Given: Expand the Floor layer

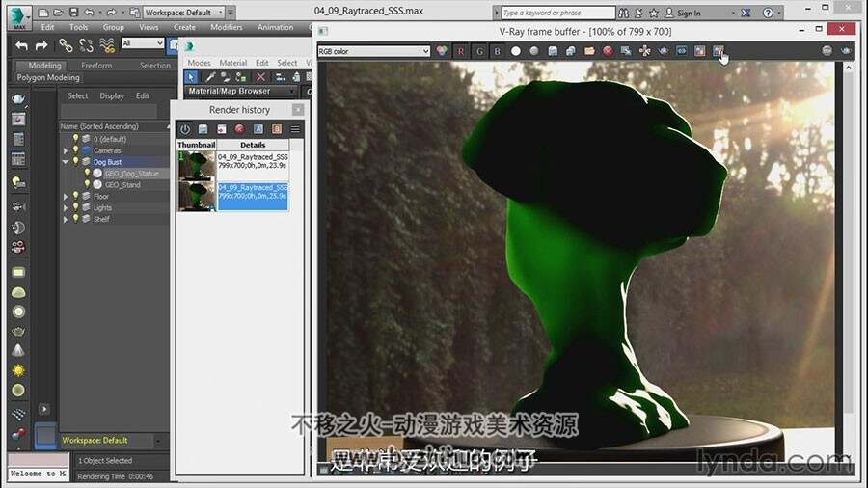Looking at the screenshot, I should coord(66,197).
